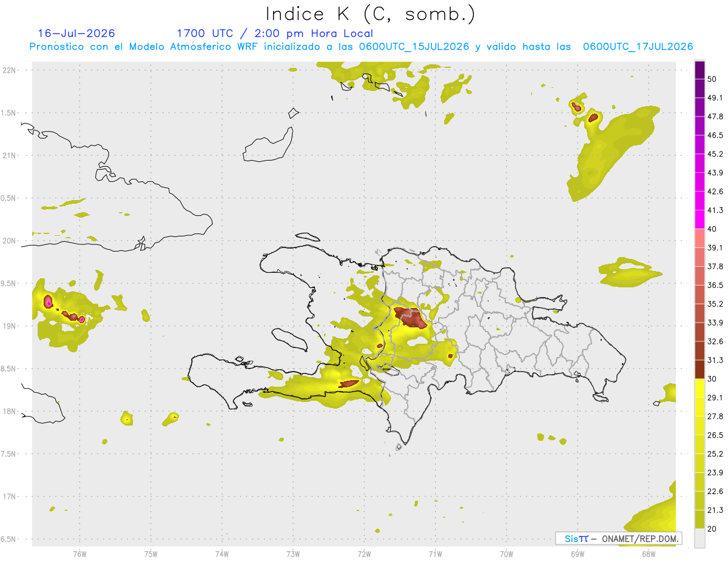Click the "22N" latitude axis label

(x=10, y=70)
